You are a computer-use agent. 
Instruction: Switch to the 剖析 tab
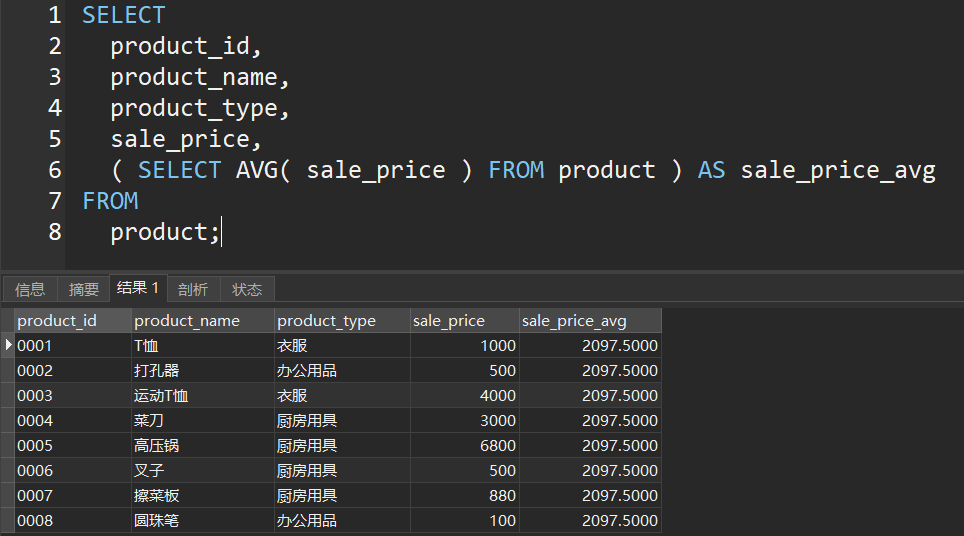tap(193, 289)
